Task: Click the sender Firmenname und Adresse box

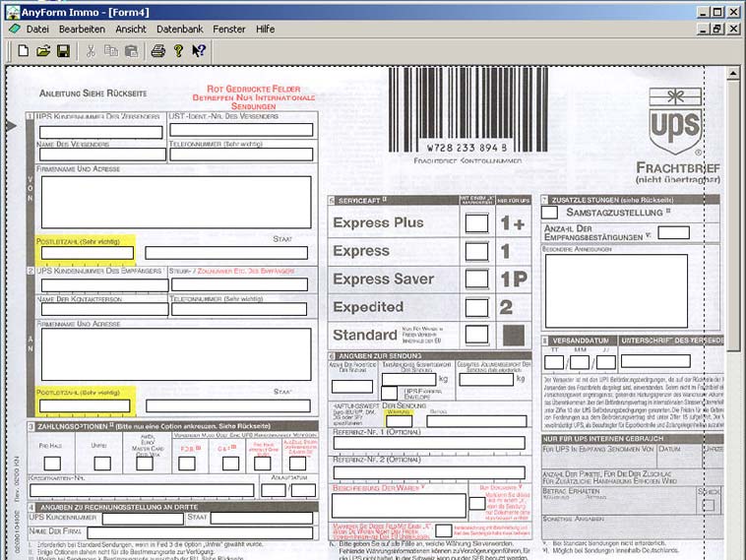Action: (x=176, y=202)
